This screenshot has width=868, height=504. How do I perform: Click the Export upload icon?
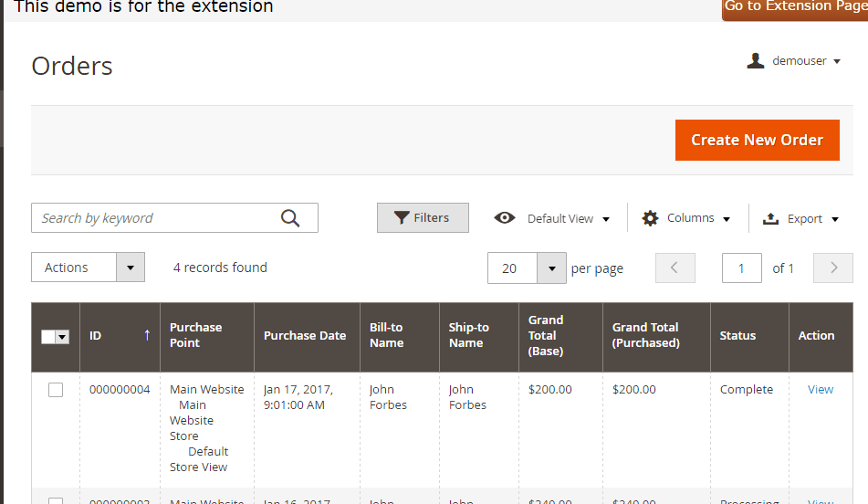[x=770, y=218]
